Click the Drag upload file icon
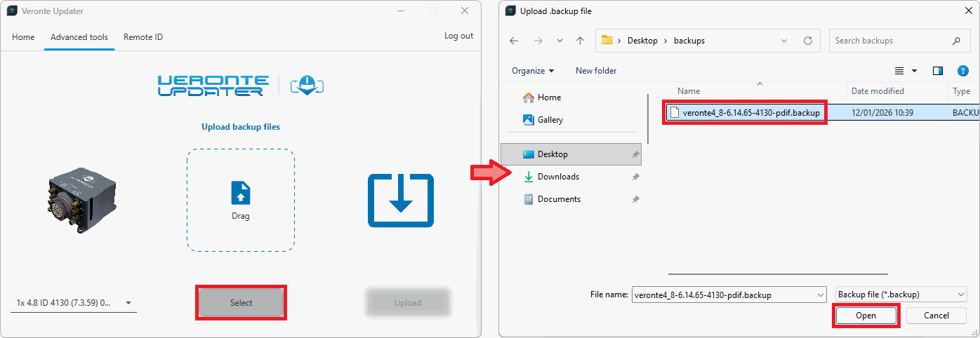This screenshot has height=338, width=980. point(241,193)
